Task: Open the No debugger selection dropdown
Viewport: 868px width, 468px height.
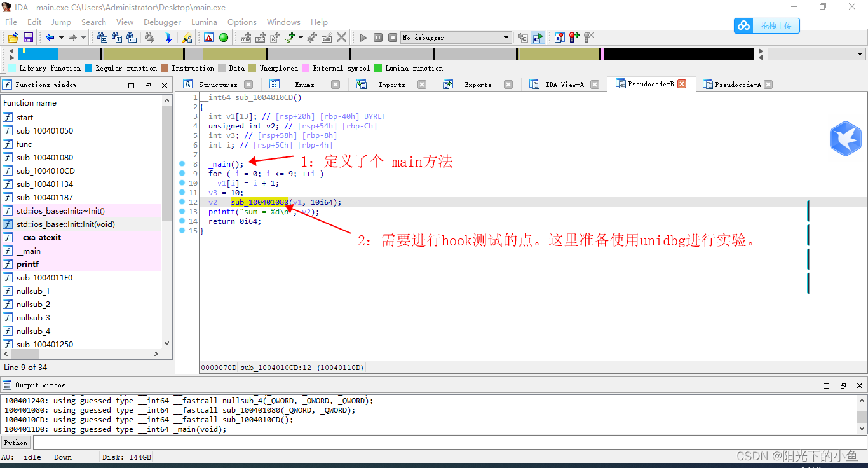Action: point(456,38)
